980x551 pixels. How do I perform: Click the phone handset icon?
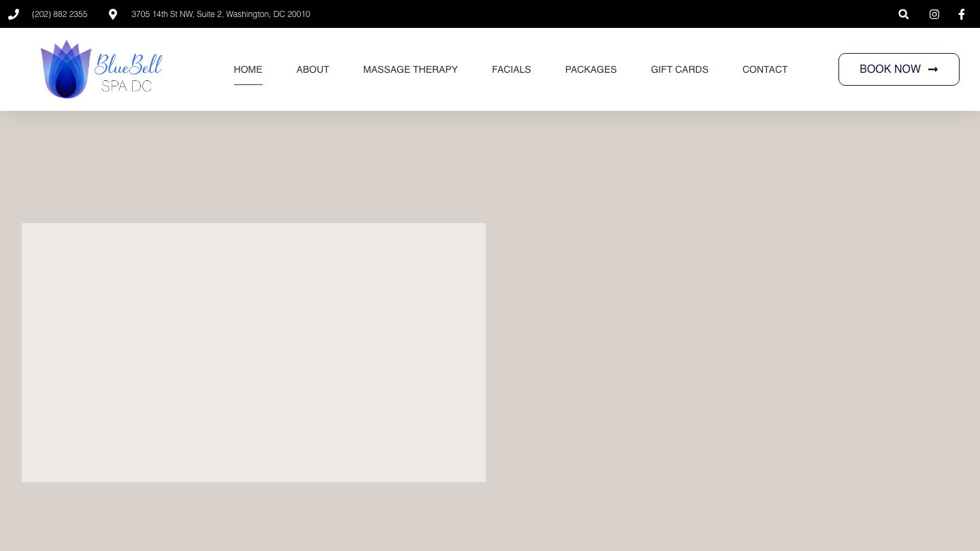tap(14, 14)
